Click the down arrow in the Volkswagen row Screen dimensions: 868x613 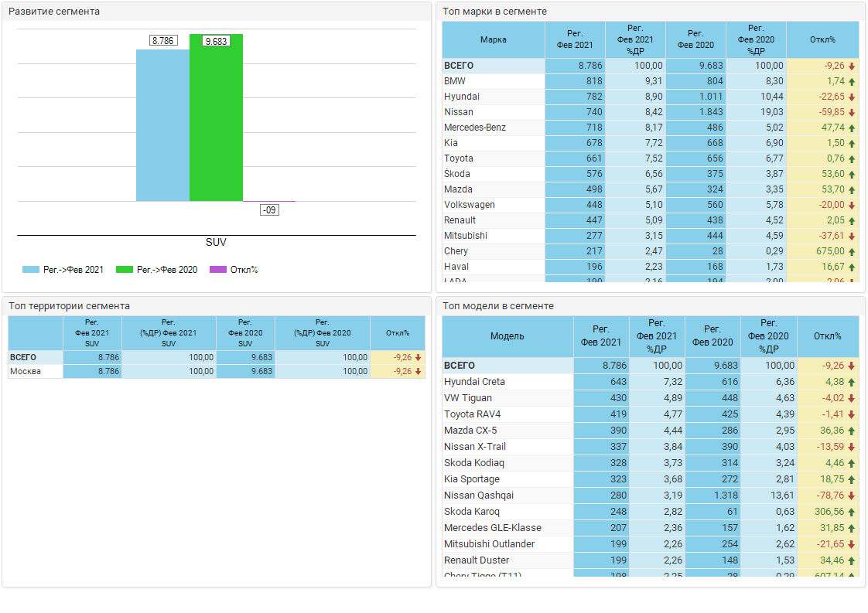[852, 205]
